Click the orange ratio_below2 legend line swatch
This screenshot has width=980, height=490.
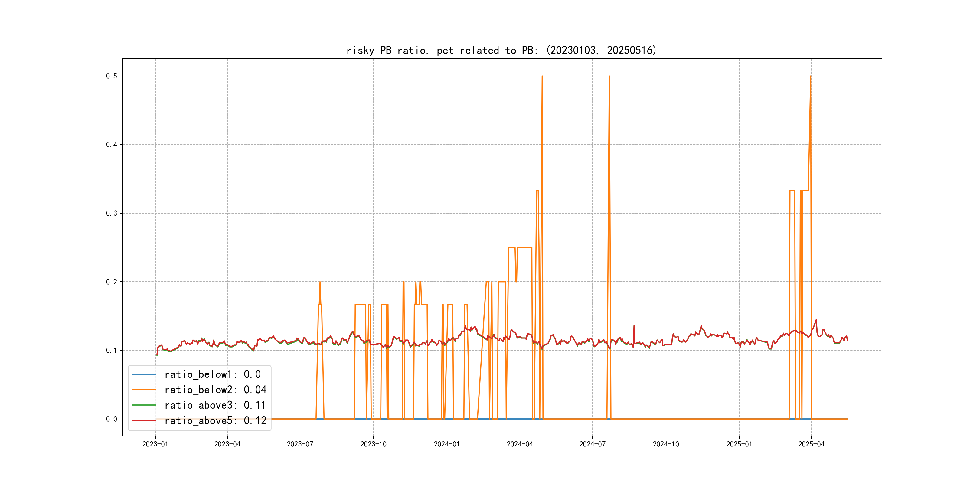[144, 390]
